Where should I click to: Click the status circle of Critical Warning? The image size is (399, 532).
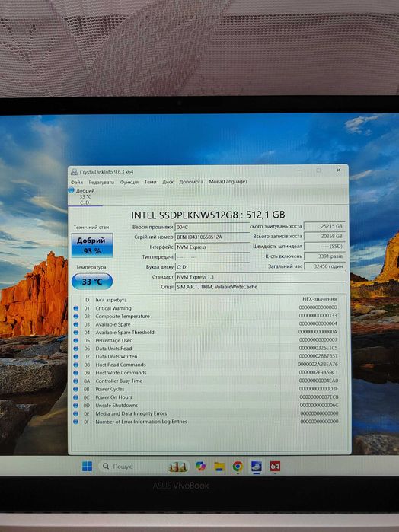tap(76, 308)
